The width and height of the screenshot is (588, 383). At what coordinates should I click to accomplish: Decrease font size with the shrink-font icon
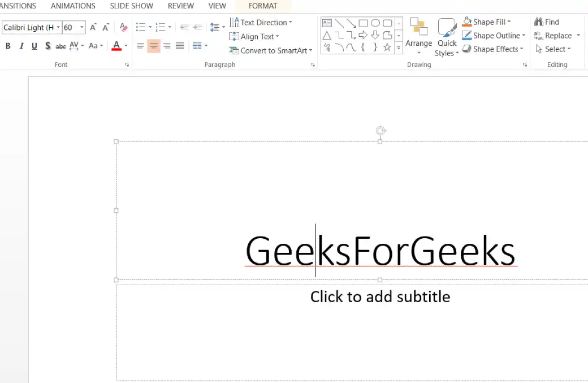[x=105, y=27]
